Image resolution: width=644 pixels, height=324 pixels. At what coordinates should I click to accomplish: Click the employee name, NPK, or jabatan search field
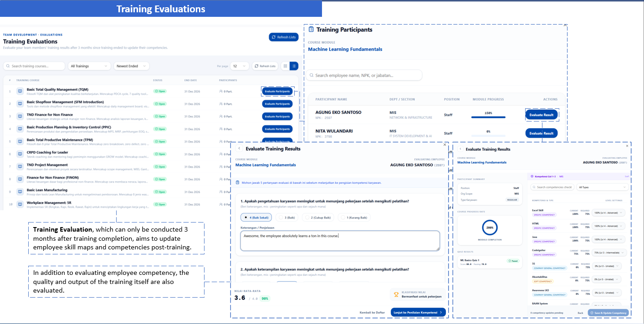tap(364, 75)
